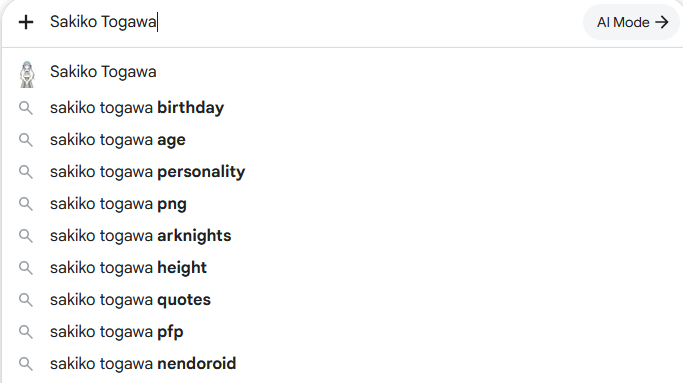Choose the sakiko togawa age suggestion

[342, 140]
